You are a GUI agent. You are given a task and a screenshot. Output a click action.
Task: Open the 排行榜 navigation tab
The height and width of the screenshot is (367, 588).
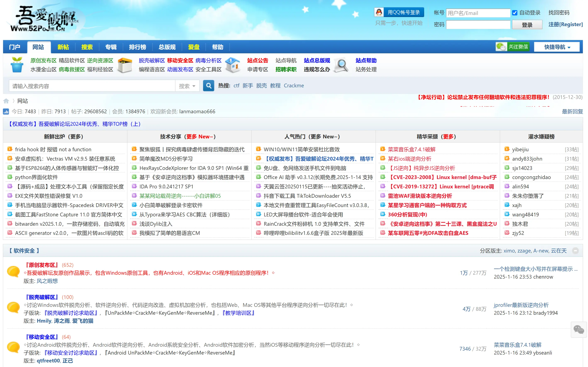pos(137,47)
